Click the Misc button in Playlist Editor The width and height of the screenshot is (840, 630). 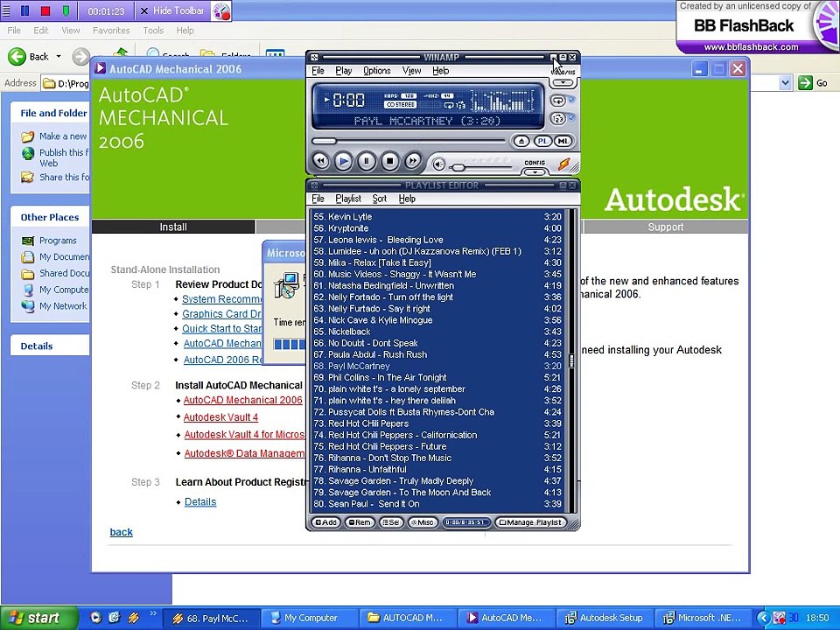[423, 522]
